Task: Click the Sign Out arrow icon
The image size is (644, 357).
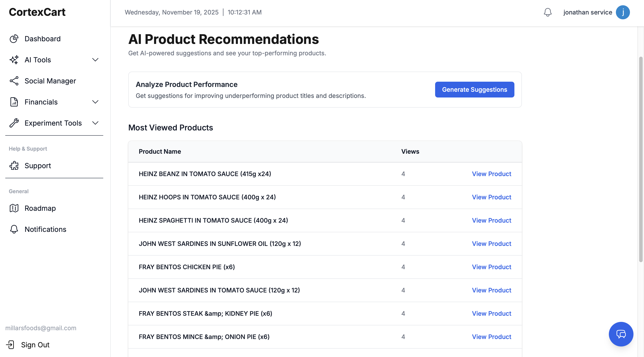Action: (10, 345)
